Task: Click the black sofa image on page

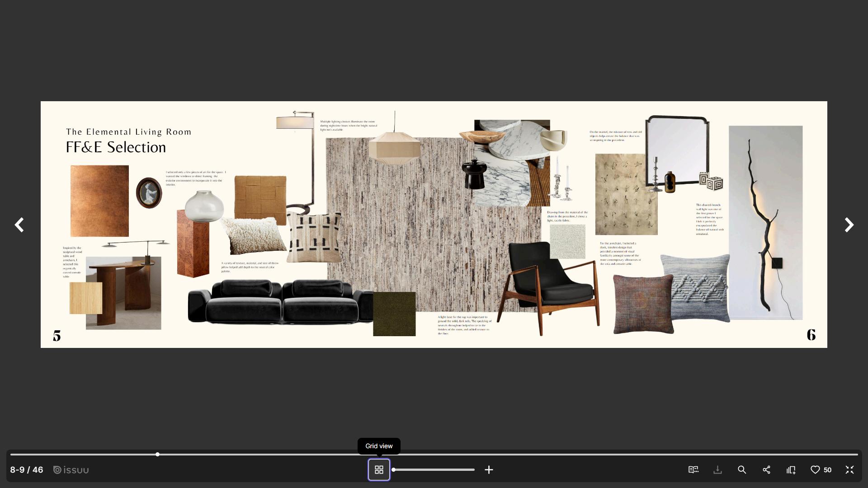Action: pyautogui.click(x=280, y=301)
